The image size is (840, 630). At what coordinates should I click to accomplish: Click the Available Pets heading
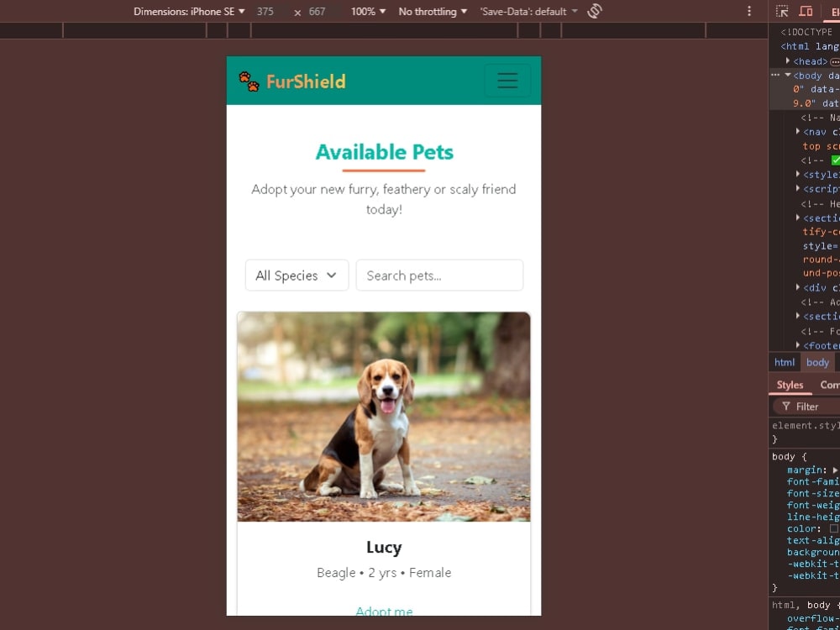(x=384, y=152)
